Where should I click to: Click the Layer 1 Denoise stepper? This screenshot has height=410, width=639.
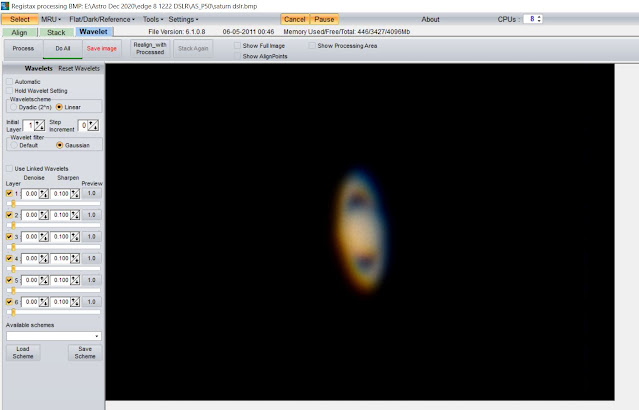click(x=44, y=194)
